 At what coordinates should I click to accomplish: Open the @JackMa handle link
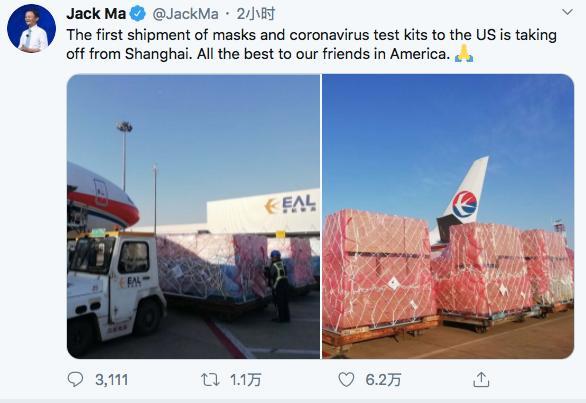pos(185,14)
